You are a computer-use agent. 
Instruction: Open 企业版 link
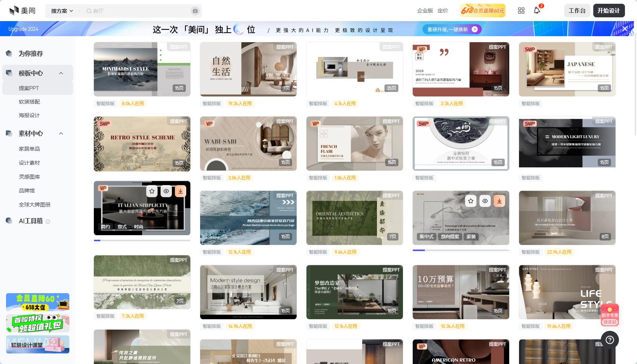pos(425,11)
